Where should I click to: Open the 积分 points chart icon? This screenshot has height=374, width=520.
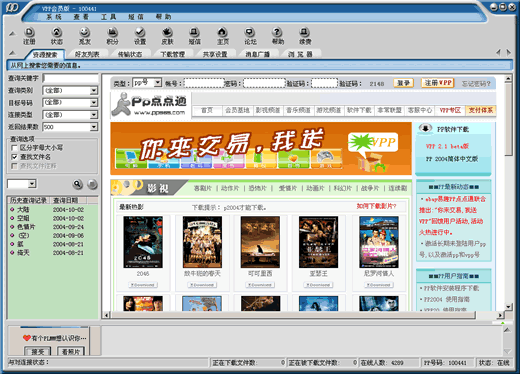click(112, 36)
